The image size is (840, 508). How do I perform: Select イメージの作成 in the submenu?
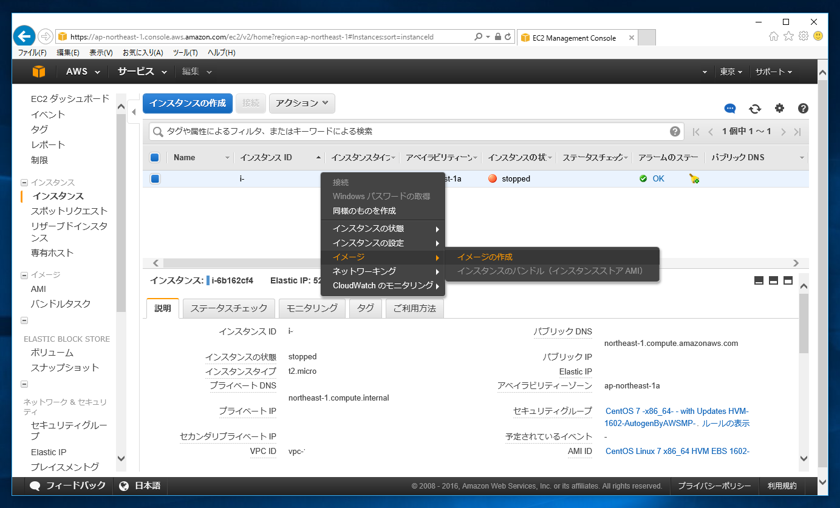tap(484, 257)
